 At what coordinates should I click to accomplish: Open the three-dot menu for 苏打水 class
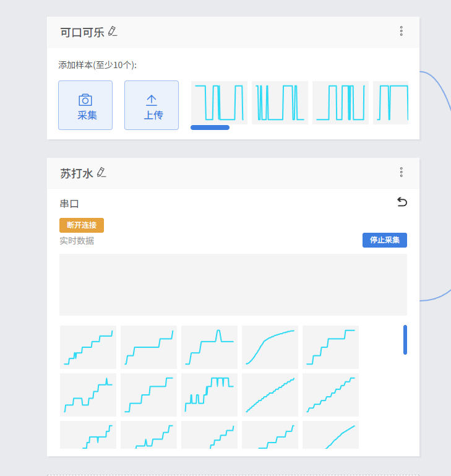coord(401,172)
